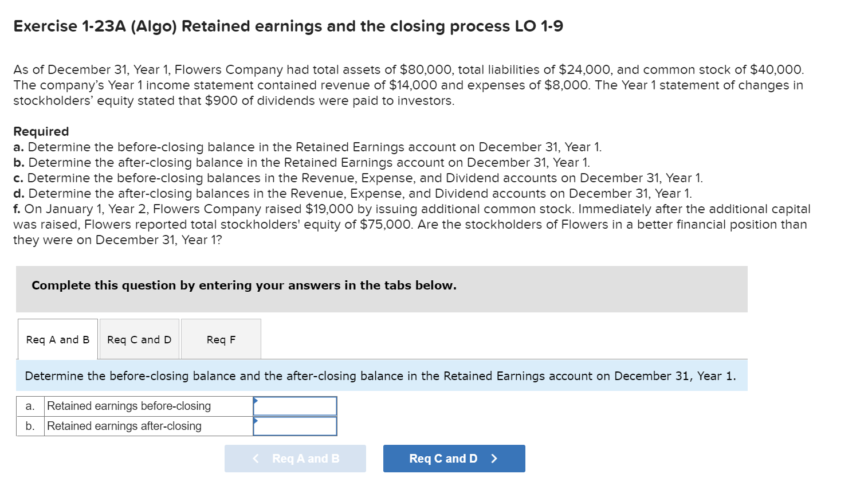
Task: Click the Required section heading text
Action: 40,131
